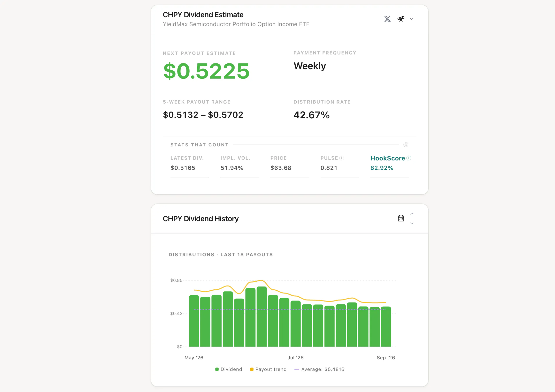Click the last dividend bar near Sep '26

[x=386, y=326]
